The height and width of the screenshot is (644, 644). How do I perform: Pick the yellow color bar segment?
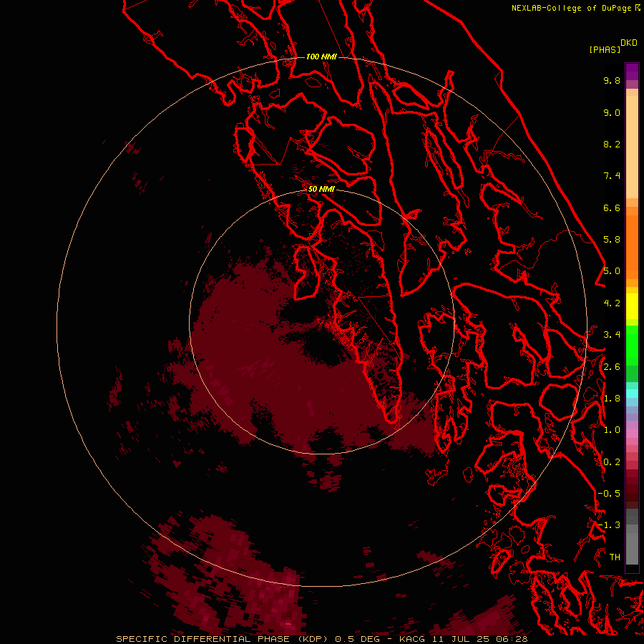pyautogui.click(x=632, y=306)
